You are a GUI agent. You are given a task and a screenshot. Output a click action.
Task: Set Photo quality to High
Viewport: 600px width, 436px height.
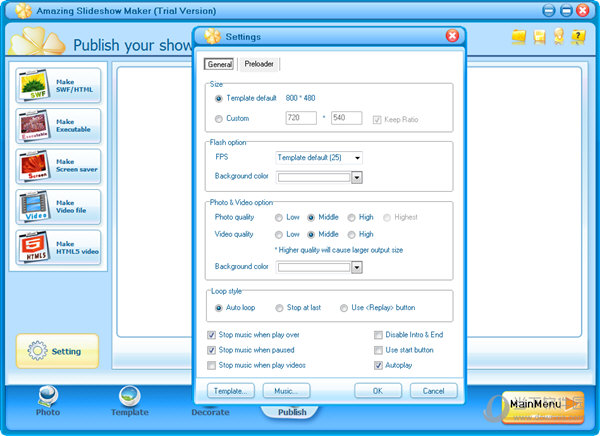point(351,218)
